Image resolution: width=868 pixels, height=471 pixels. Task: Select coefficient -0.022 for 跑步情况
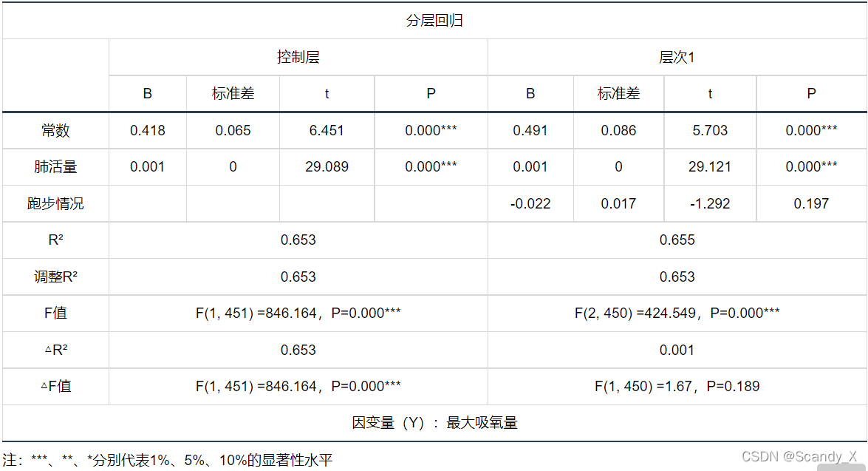tap(530, 203)
